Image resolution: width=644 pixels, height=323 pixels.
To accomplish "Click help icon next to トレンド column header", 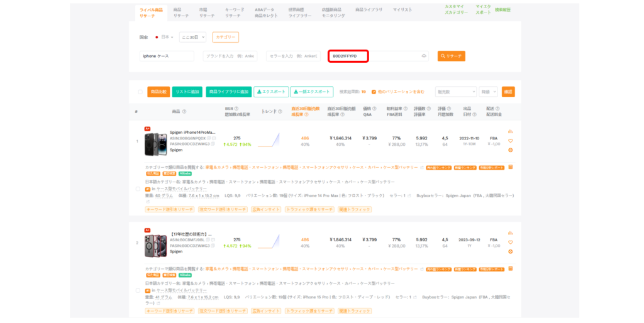I will click(x=279, y=111).
